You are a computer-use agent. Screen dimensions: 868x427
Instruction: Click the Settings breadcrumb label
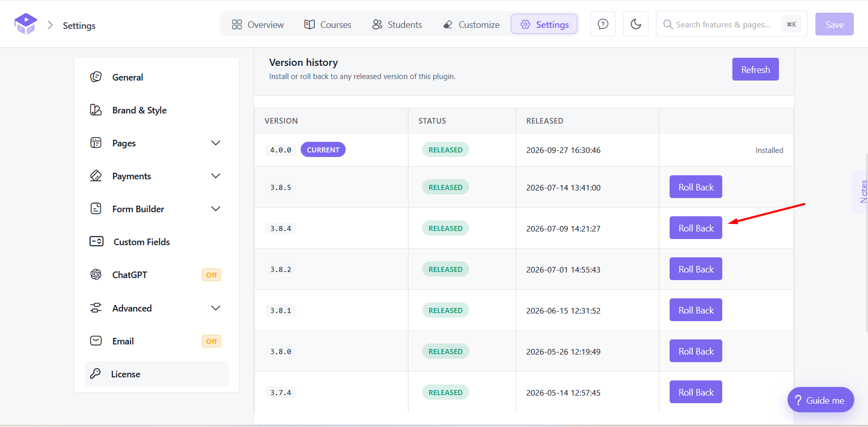(x=79, y=25)
